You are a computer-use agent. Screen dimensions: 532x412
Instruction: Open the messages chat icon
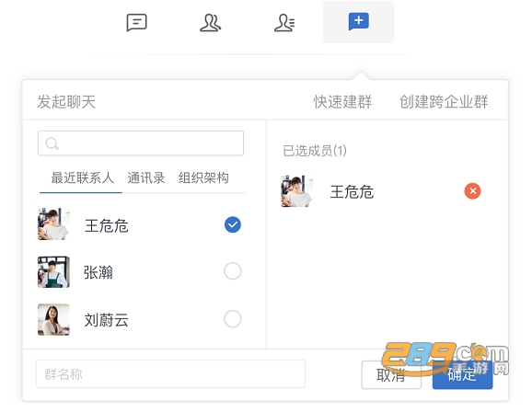136,22
